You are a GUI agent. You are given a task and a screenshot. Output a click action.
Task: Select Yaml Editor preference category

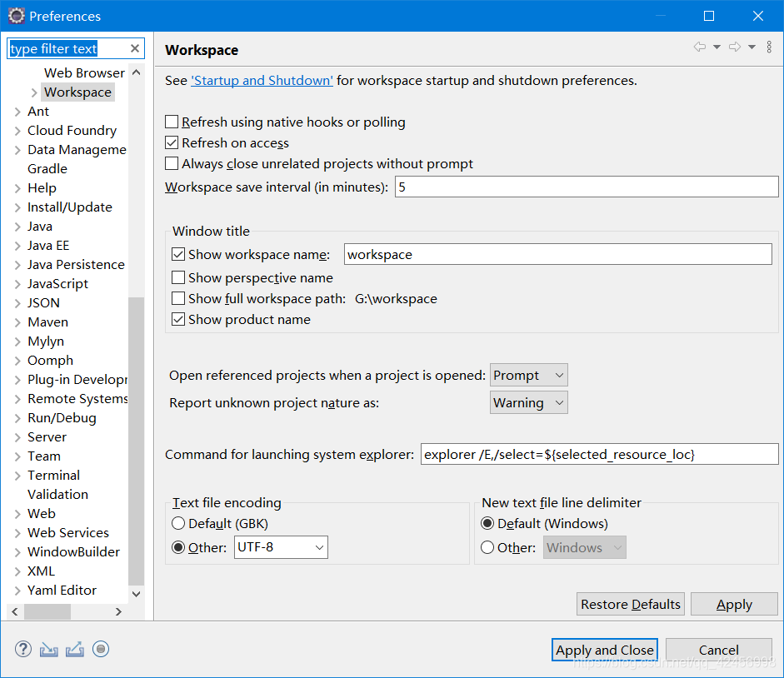[62, 590]
